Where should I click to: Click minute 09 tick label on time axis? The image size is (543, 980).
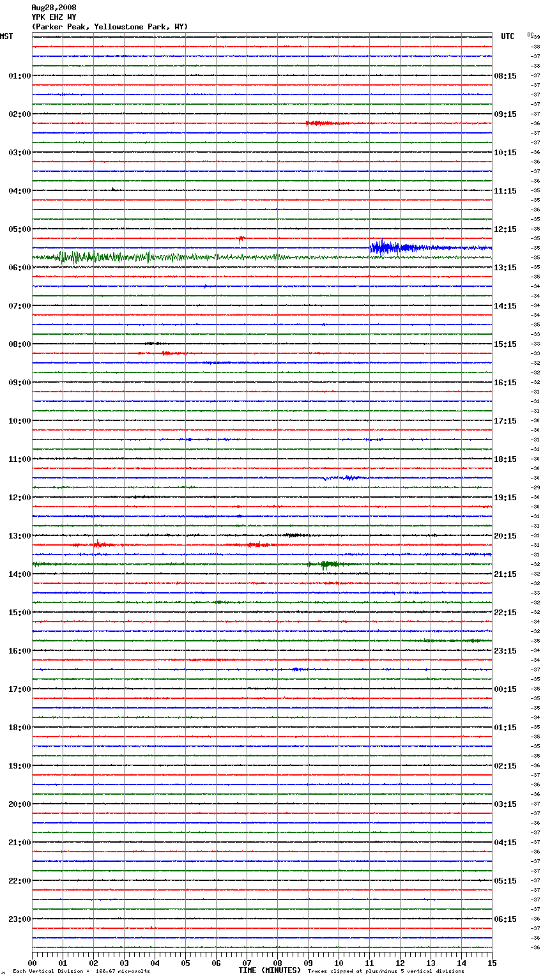coord(308,963)
